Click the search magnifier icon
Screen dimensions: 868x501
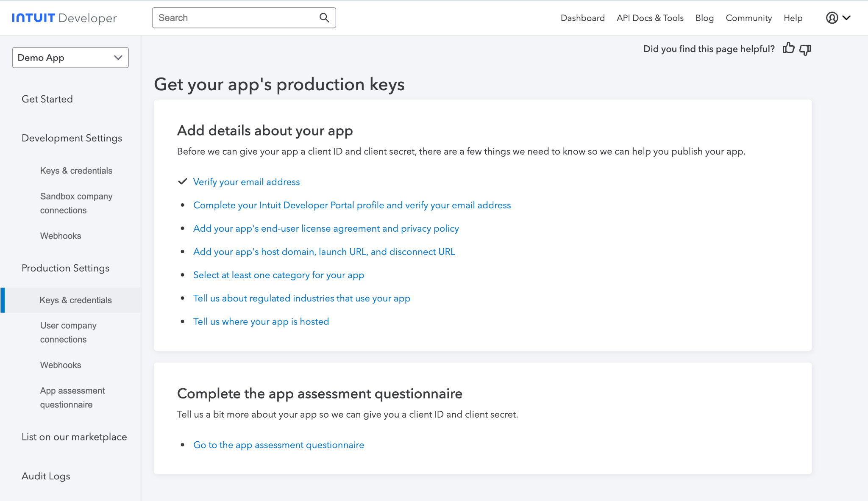click(x=324, y=18)
